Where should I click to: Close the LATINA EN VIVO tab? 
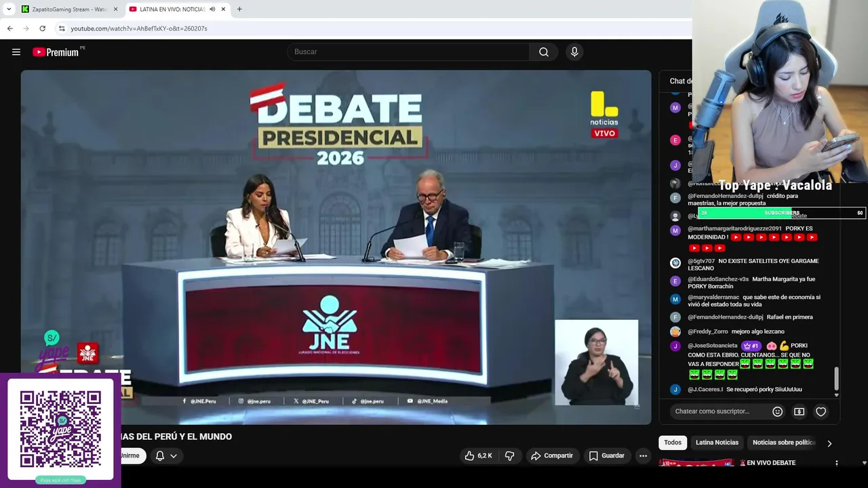click(223, 9)
